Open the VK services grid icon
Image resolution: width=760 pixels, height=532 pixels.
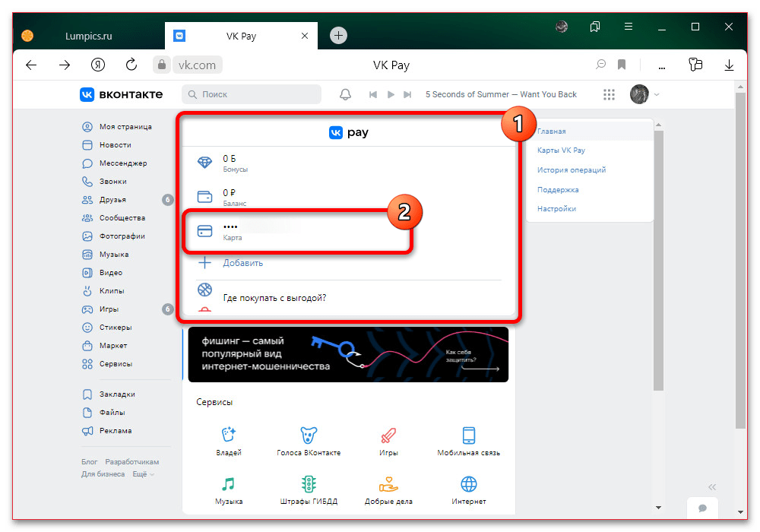point(609,94)
